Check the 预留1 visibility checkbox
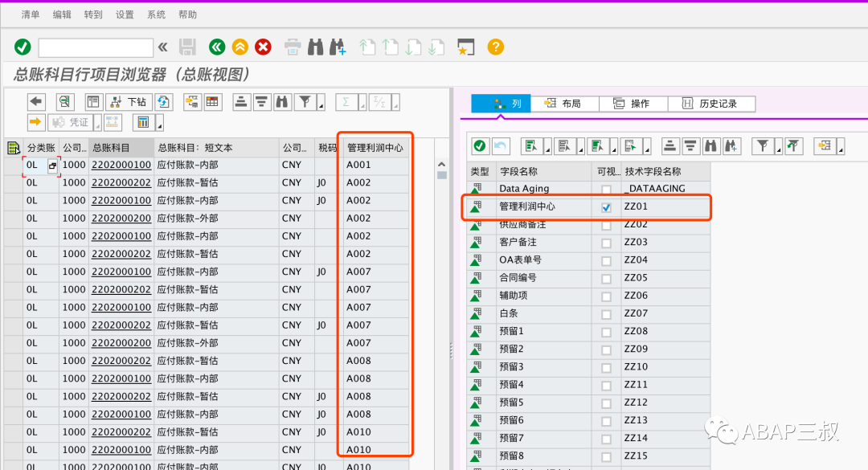Viewport: 868px width, 470px height. [x=606, y=332]
